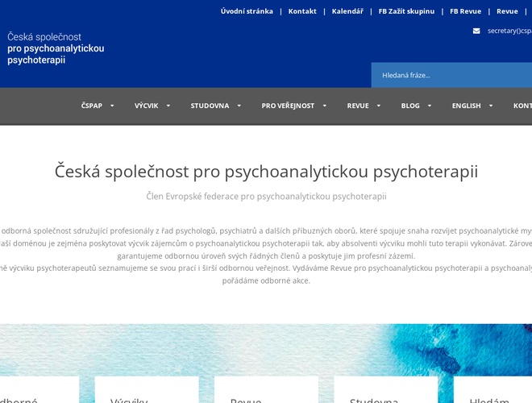Open the ČSPAP navigation menu
This screenshot has width=532, height=403.
(x=91, y=106)
